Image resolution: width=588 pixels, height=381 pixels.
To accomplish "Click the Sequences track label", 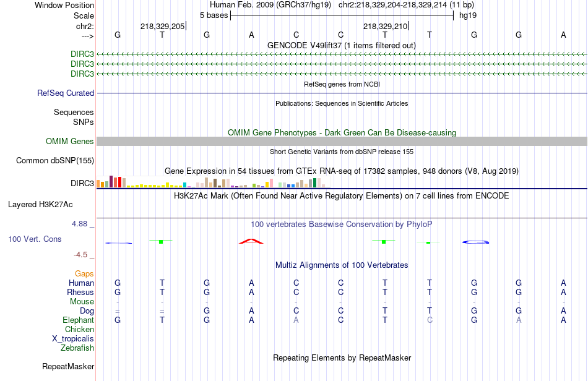I will point(74,112).
